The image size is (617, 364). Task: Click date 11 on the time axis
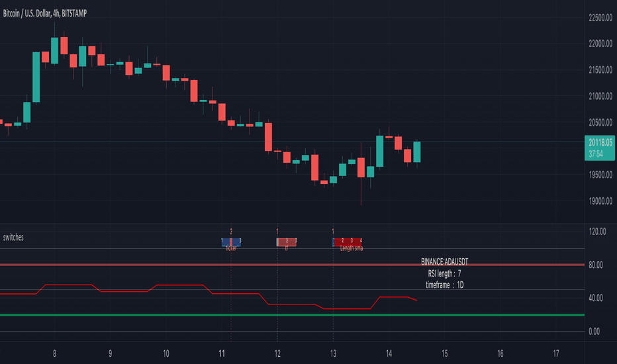[222, 353]
